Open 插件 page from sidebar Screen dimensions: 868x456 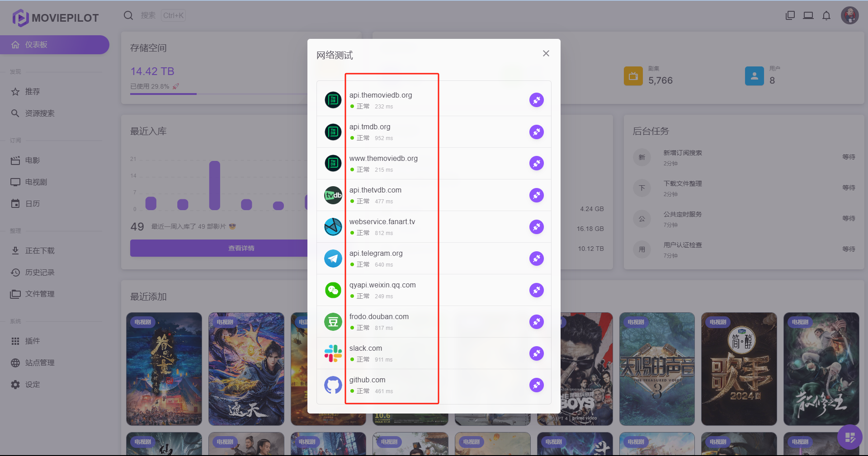click(x=33, y=341)
